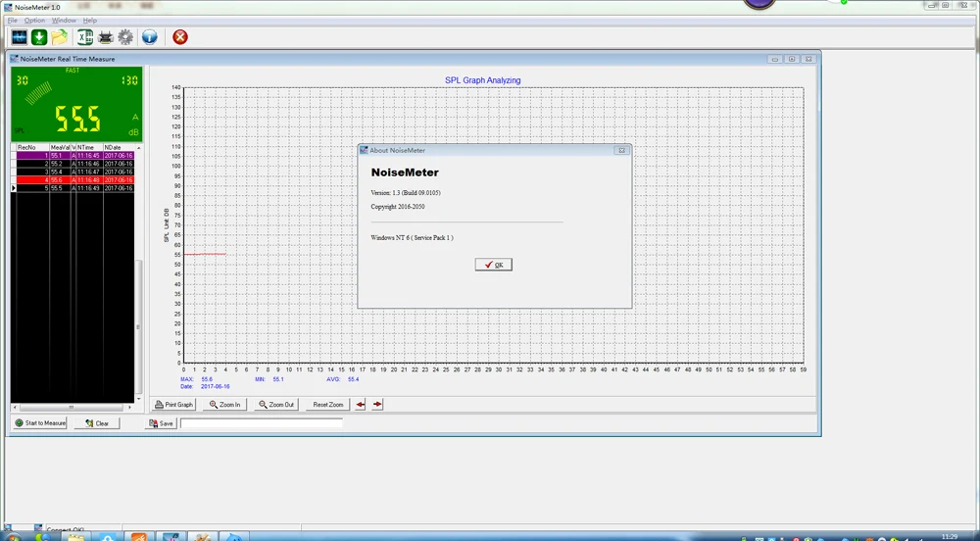Click the RecNo column header
Image resolution: width=980 pixels, height=541 pixels.
33,147
